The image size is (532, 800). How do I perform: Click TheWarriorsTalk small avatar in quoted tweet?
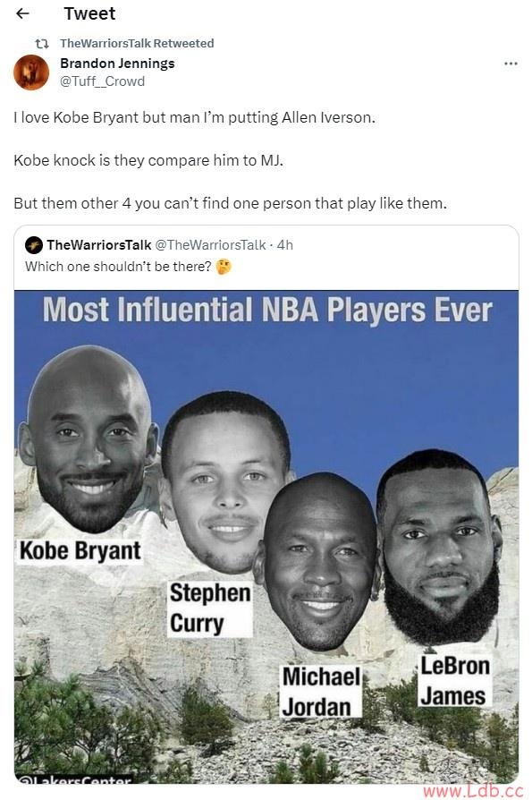click(x=34, y=245)
